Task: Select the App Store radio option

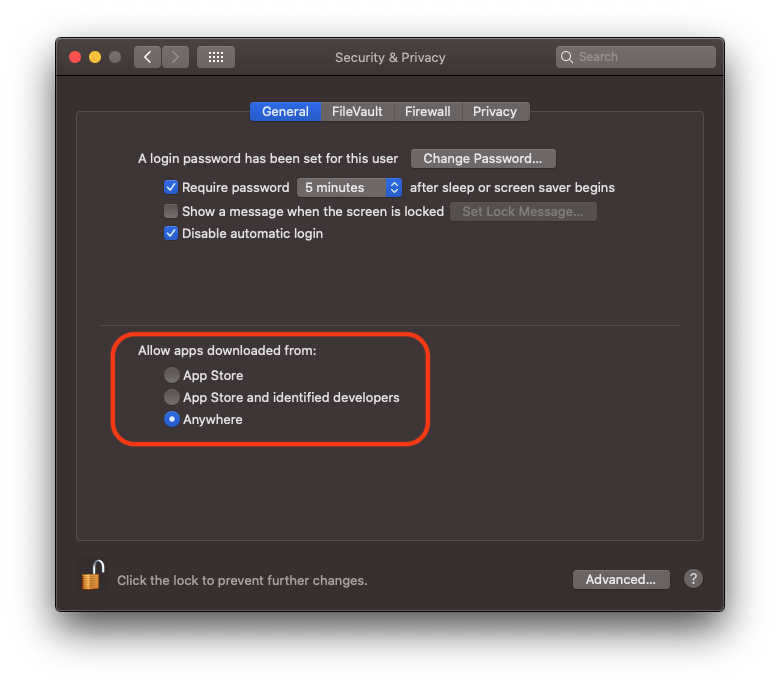Action: coord(172,375)
